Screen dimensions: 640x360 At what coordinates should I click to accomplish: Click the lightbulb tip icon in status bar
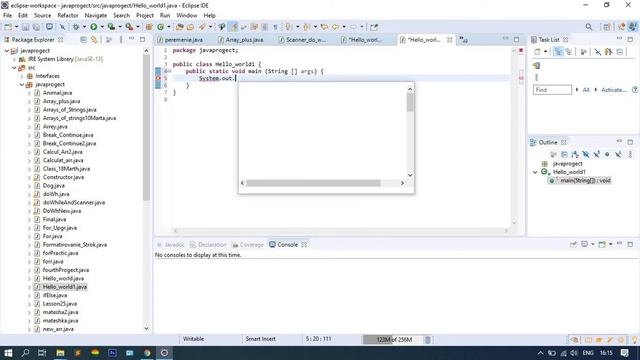[635, 340]
